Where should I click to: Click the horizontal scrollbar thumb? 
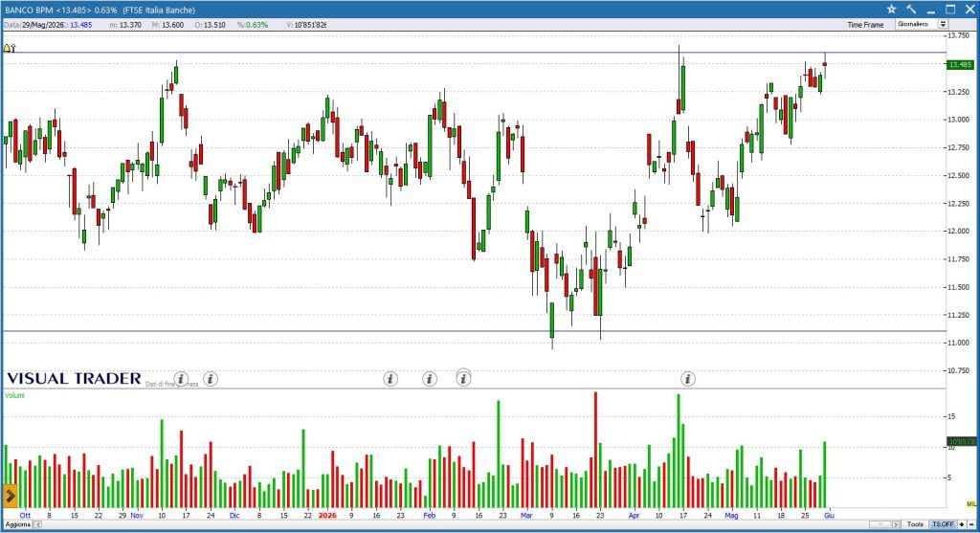click(x=880, y=524)
